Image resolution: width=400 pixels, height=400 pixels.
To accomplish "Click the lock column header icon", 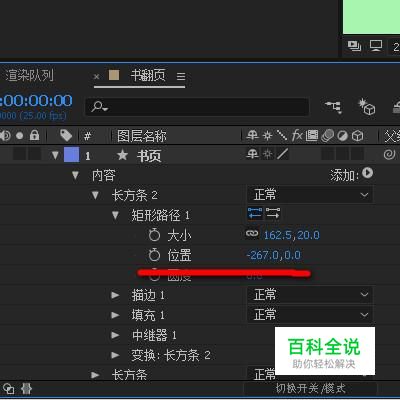I will 34,135.
